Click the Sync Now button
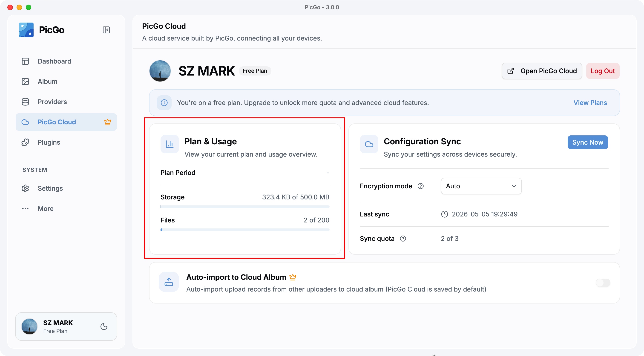The height and width of the screenshot is (356, 644). pos(588,142)
